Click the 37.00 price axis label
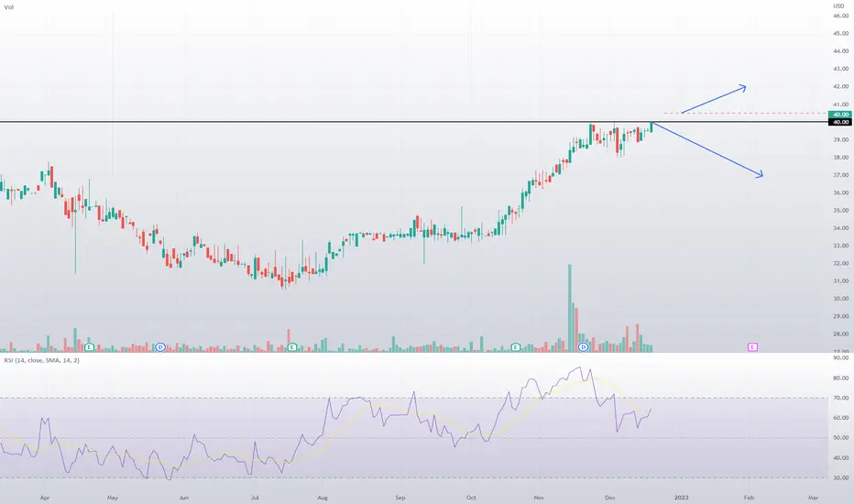This screenshot has width=854, height=504. (x=840, y=175)
